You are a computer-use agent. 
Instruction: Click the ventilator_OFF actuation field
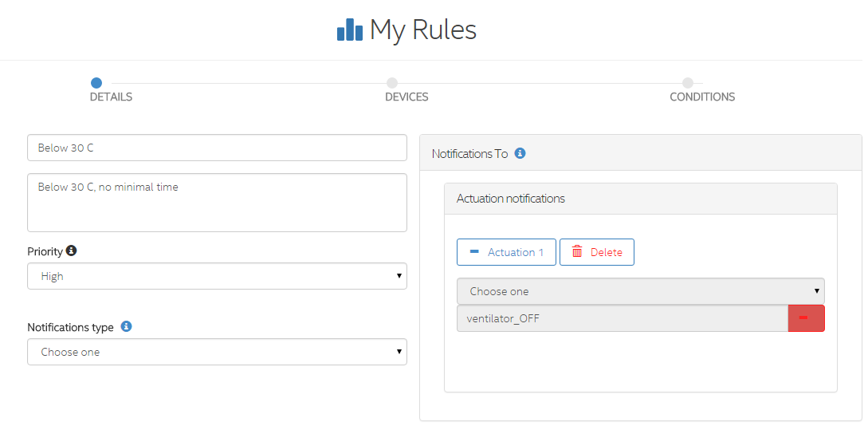pos(622,318)
